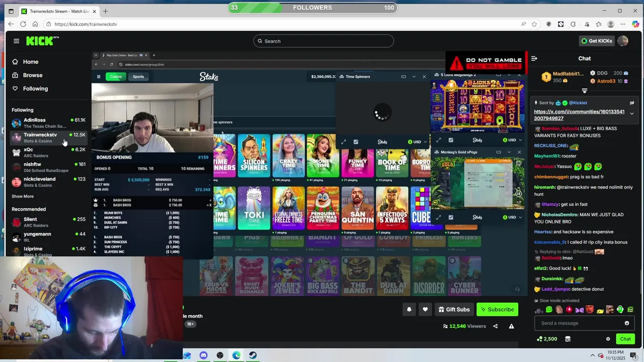Open browser extensions puzzle icon
The image size is (644, 362).
(573, 24)
